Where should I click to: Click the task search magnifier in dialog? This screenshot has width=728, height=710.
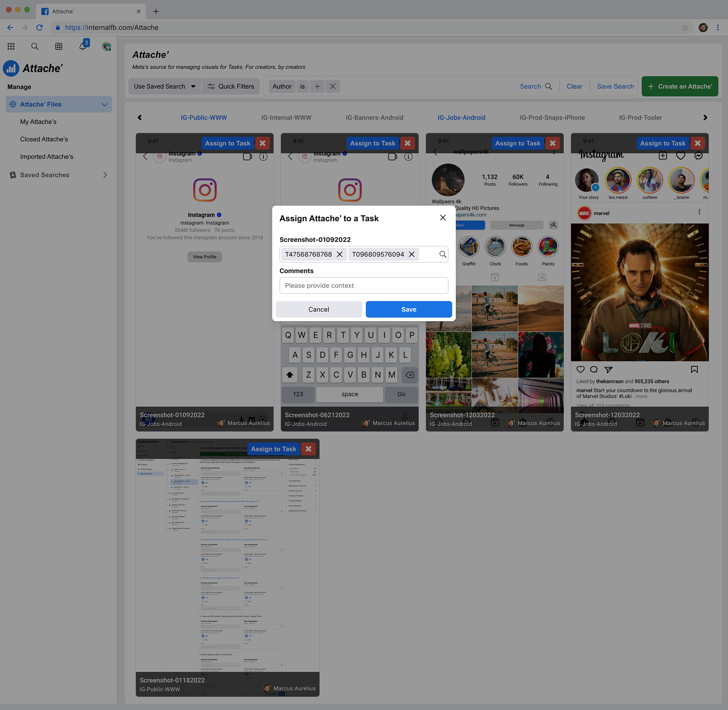[442, 254]
